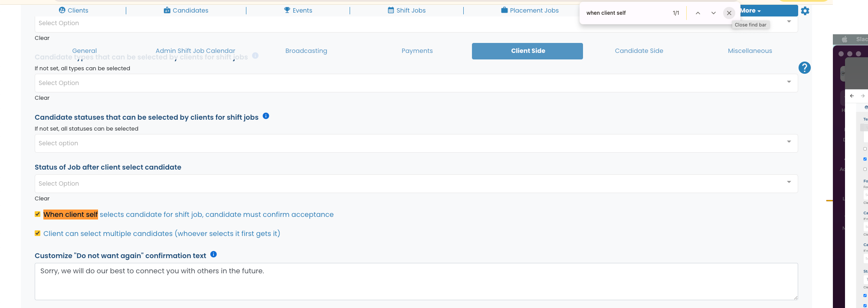
Task: Click the Clients people icon
Action: [x=62, y=10]
